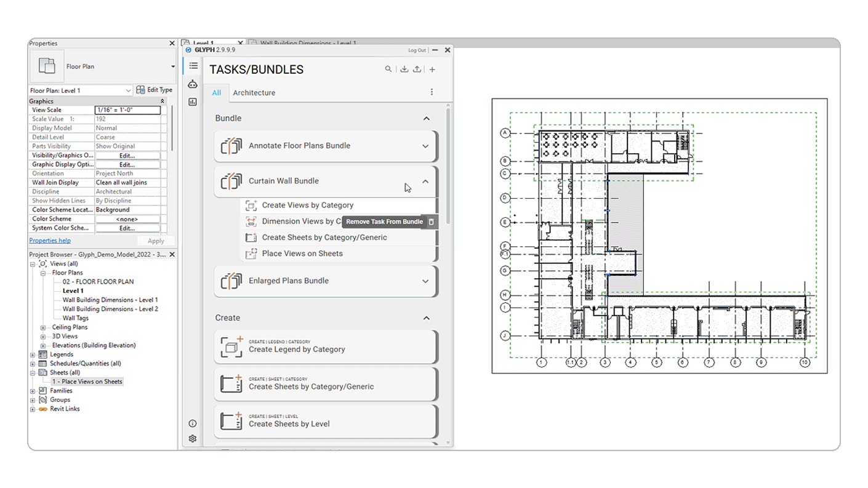Click the download icon next to search
The height and width of the screenshot is (488, 868).
[x=404, y=69]
